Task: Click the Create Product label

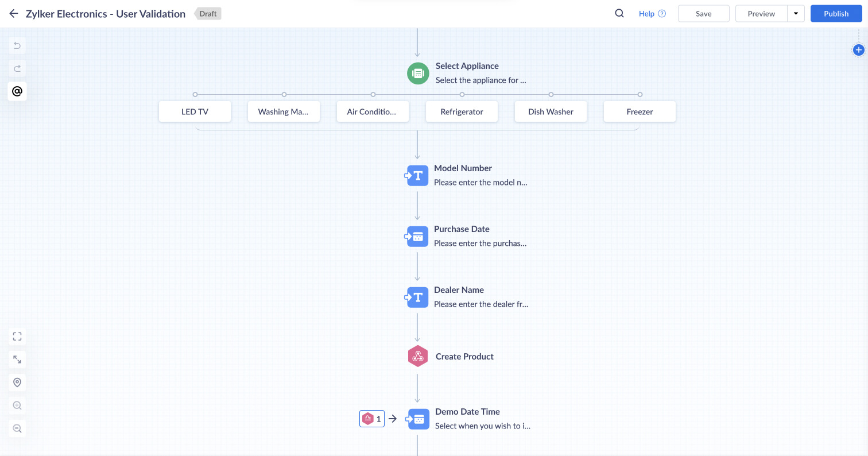Action: point(464,357)
